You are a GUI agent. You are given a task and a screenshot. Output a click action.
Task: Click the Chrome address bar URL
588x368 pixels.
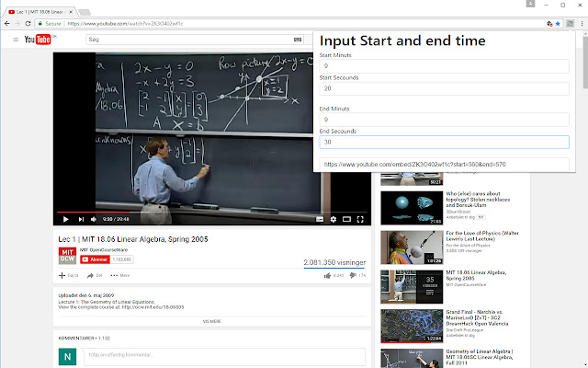click(125, 24)
